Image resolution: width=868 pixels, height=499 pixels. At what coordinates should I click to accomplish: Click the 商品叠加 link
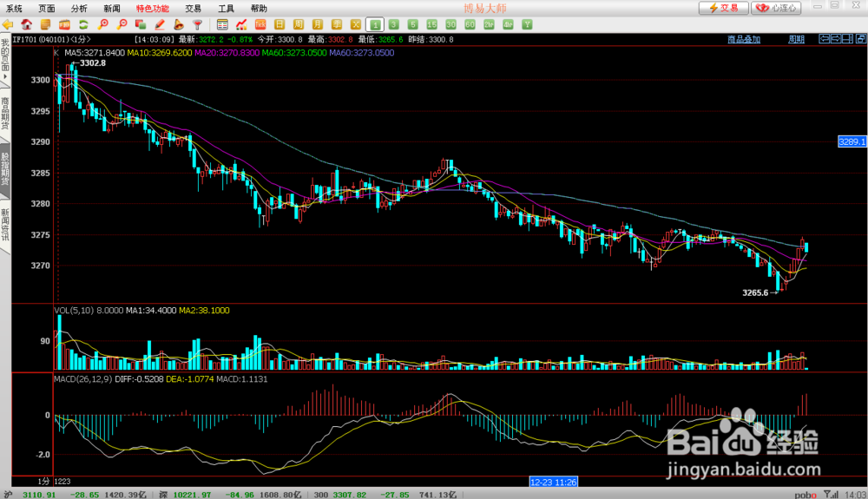[x=744, y=39]
